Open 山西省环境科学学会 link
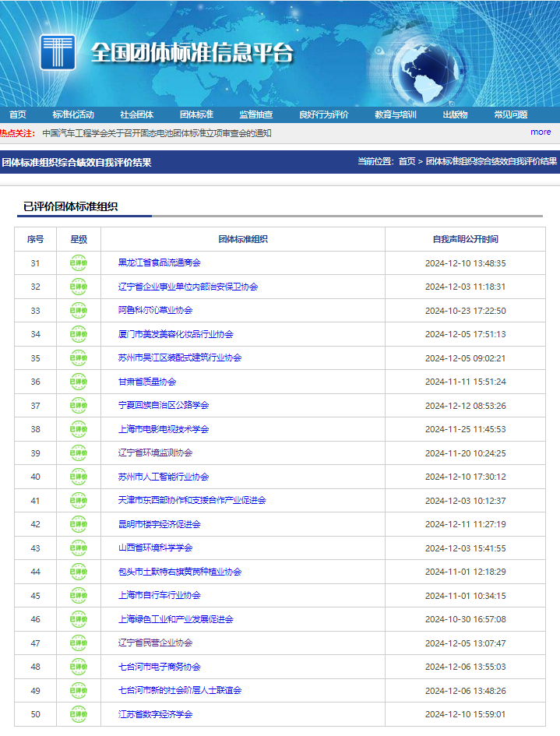The height and width of the screenshot is (736, 560). point(155,548)
